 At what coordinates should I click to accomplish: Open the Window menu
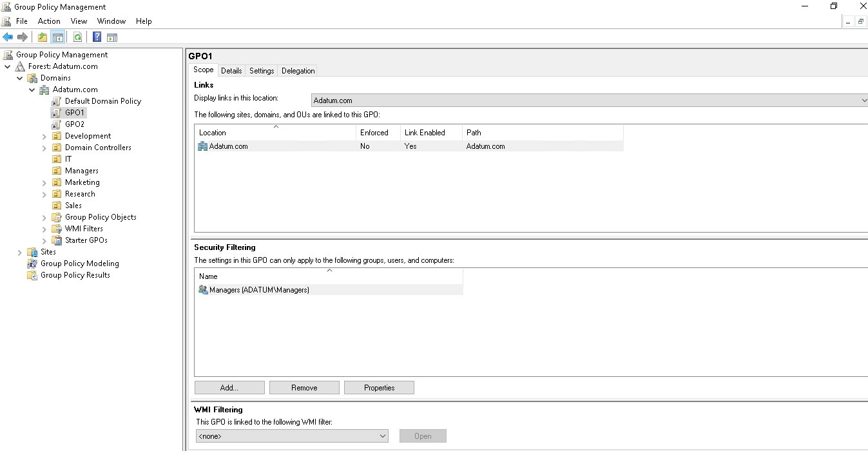coord(111,21)
